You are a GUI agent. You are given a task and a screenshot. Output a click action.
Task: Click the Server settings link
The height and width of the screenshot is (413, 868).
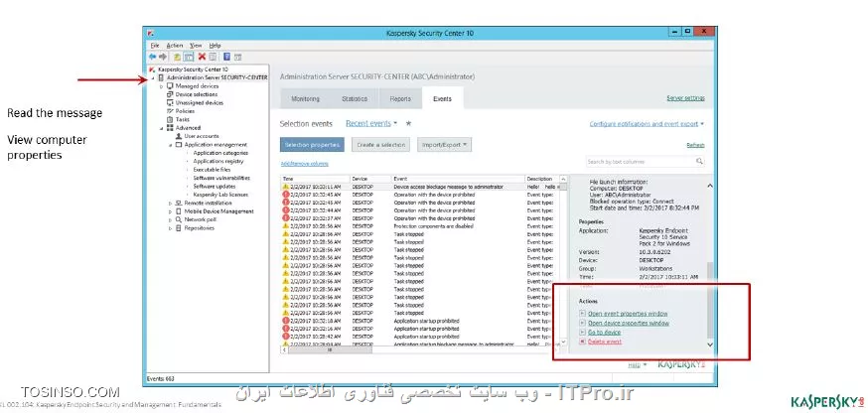686,98
